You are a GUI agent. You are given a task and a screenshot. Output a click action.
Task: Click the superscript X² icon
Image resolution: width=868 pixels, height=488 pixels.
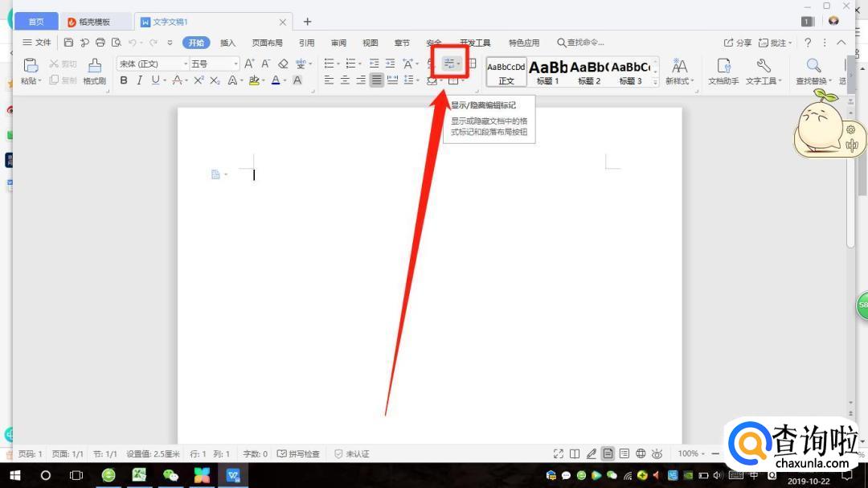tap(199, 80)
